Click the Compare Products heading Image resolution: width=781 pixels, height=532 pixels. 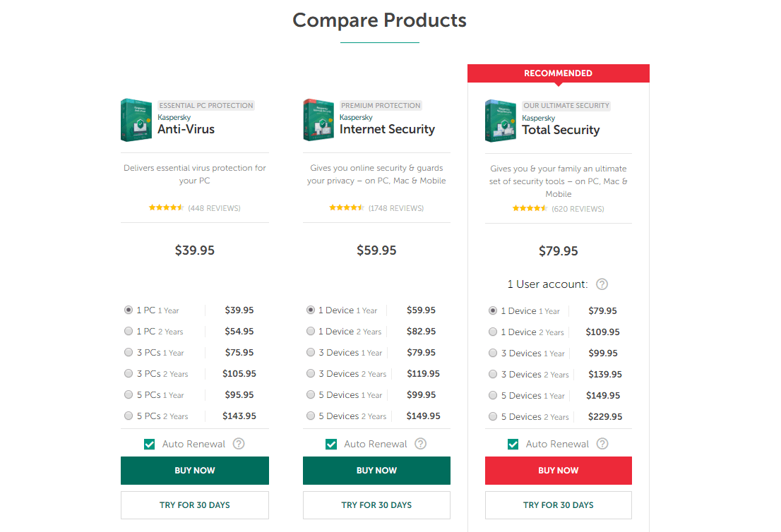(x=379, y=20)
